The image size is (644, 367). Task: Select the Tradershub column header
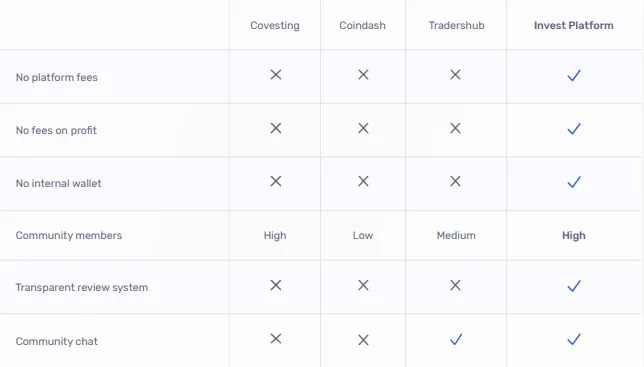(456, 25)
